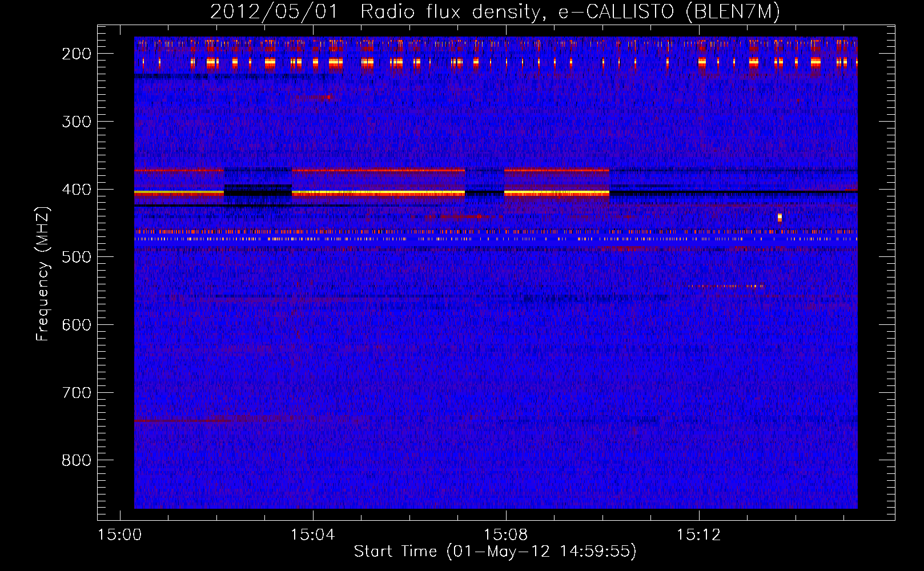Click the 300 frequency tick label

[77, 122]
